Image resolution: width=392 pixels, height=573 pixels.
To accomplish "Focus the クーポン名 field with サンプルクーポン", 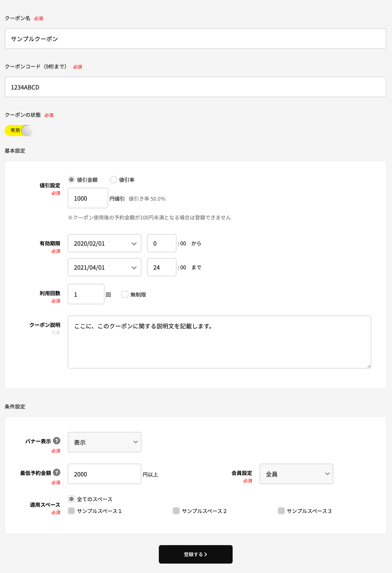I will pos(195,39).
